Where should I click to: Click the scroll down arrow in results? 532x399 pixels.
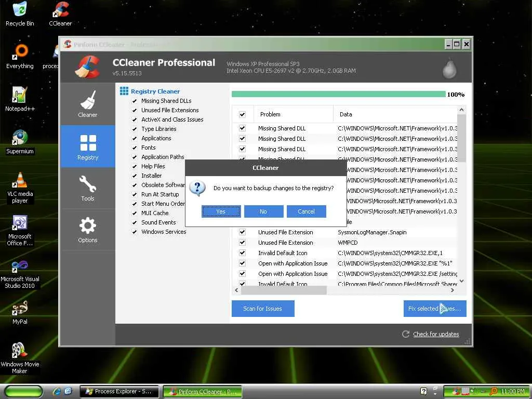point(461,281)
